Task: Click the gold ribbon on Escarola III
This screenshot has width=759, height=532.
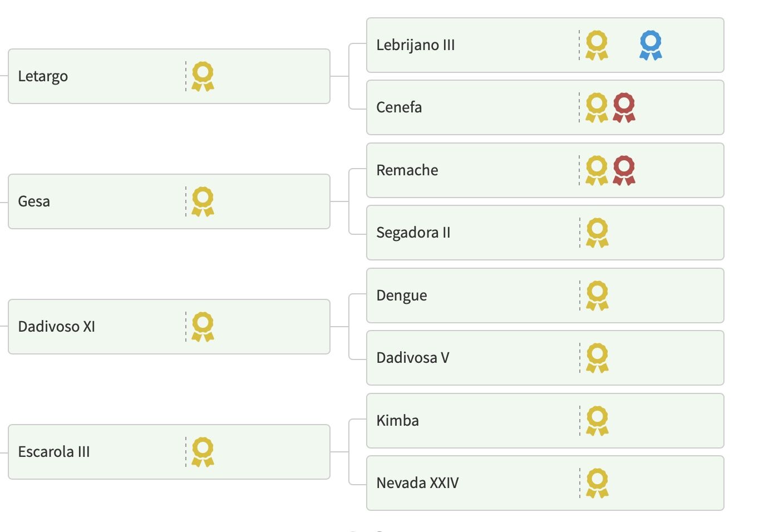Action: point(203,452)
